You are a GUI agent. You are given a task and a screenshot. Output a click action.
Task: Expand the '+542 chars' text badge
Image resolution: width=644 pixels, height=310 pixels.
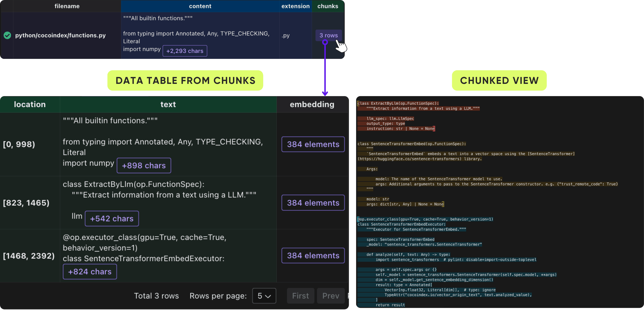click(x=112, y=219)
